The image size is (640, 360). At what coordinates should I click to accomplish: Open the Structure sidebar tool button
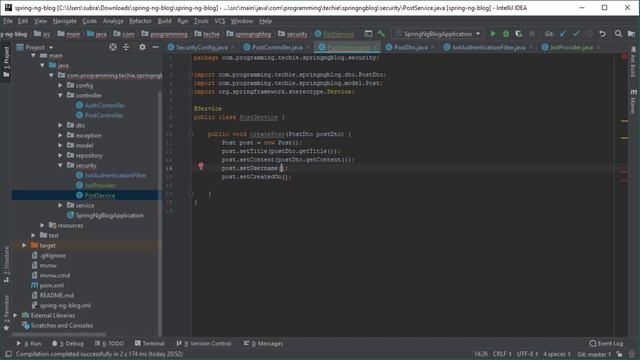[x=6, y=264]
